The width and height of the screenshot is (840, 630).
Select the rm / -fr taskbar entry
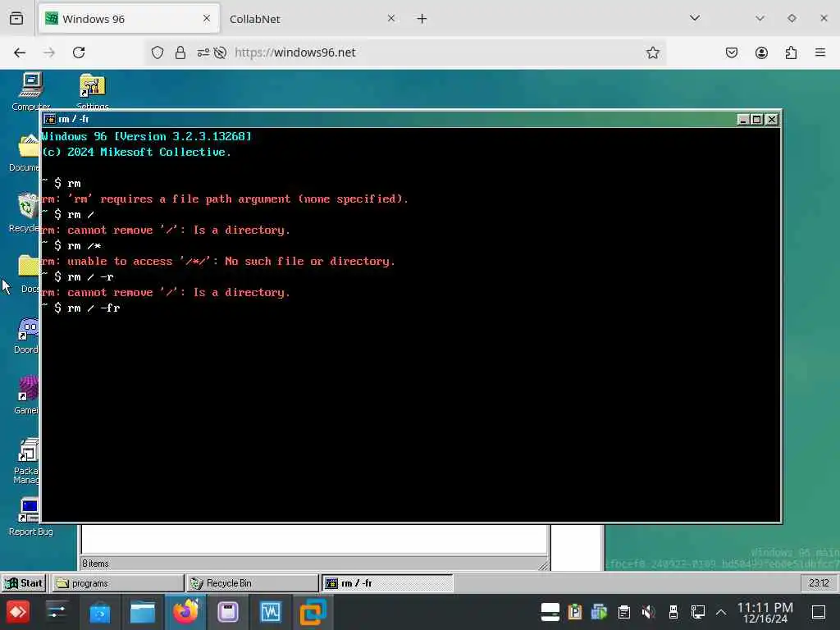coord(387,583)
